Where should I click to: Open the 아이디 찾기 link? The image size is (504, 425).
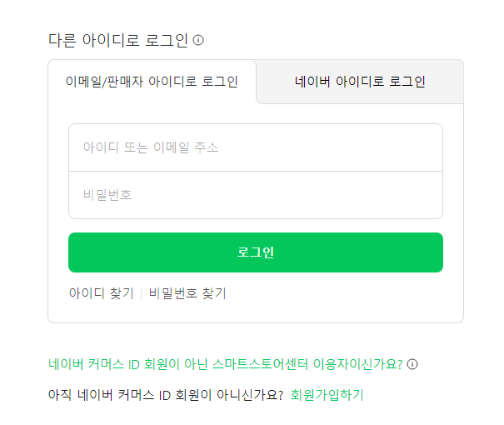pyautogui.click(x=101, y=293)
